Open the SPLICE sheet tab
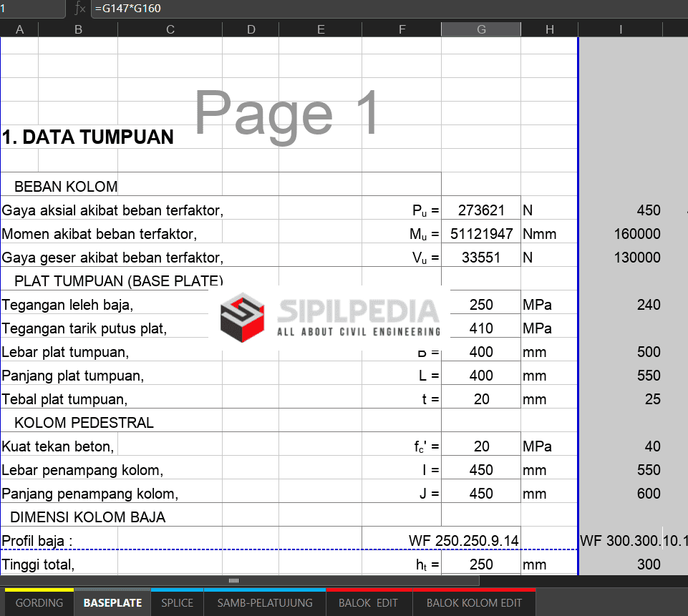 pyautogui.click(x=177, y=602)
